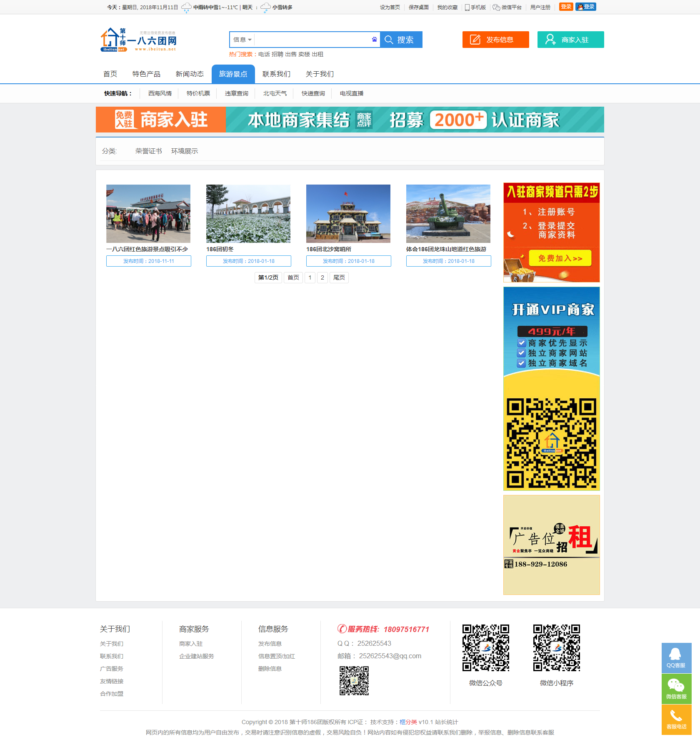
Task: Click the 客服电话 phone icon
Action: point(676,717)
